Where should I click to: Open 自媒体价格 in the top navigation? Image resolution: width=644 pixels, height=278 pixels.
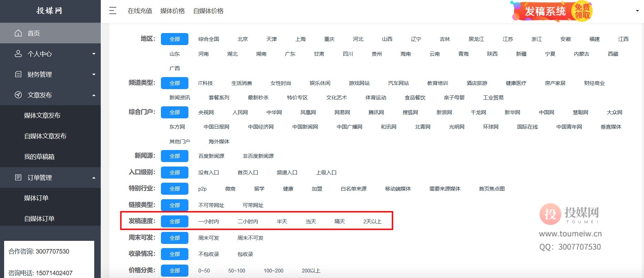[x=208, y=11]
